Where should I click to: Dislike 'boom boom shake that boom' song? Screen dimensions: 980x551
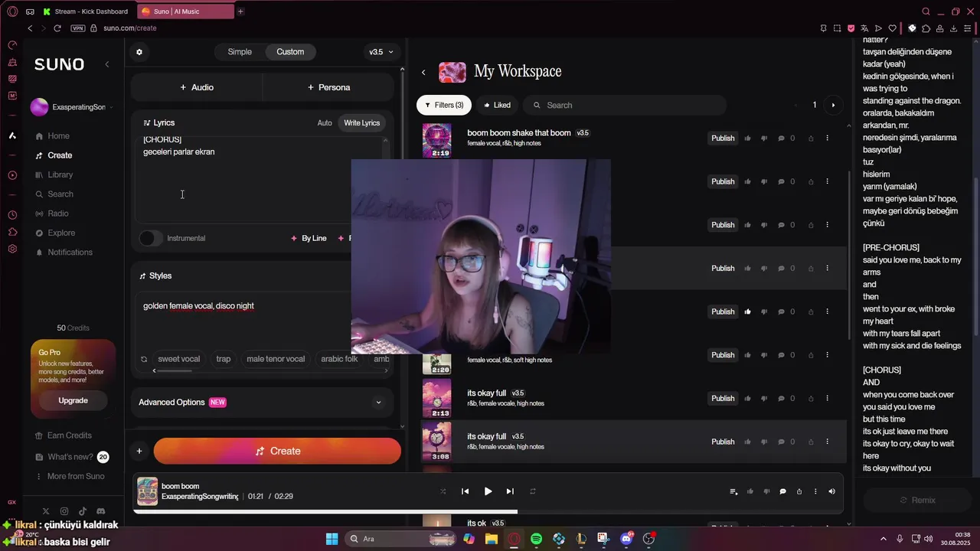(x=764, y=139)
